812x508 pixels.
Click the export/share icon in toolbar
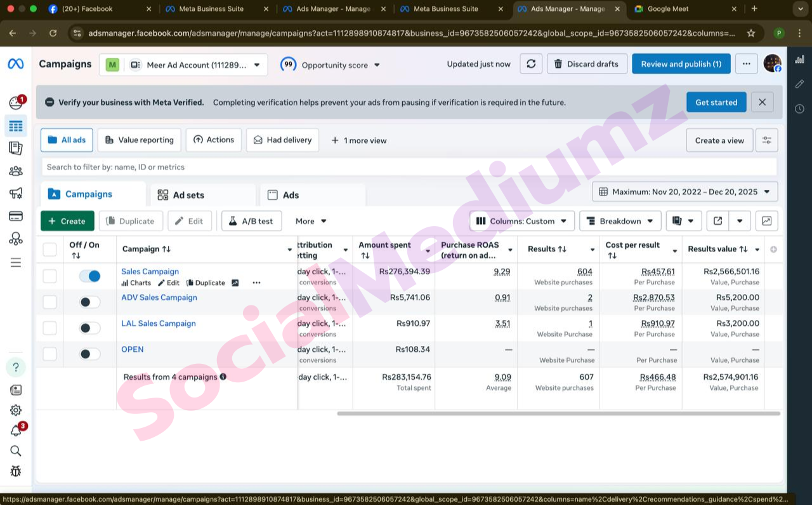717,221
